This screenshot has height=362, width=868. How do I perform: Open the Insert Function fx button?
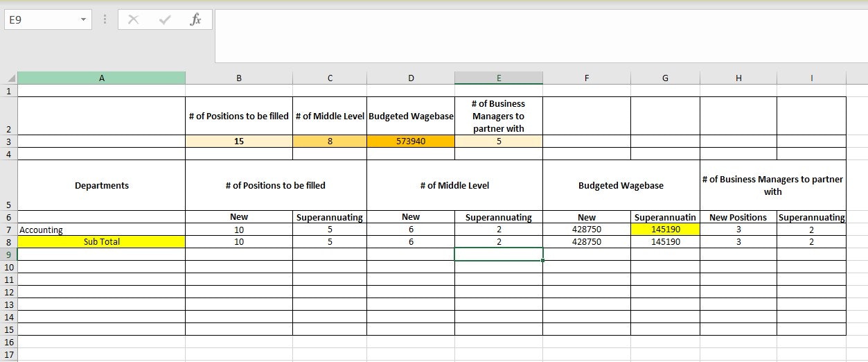(195, 20)
